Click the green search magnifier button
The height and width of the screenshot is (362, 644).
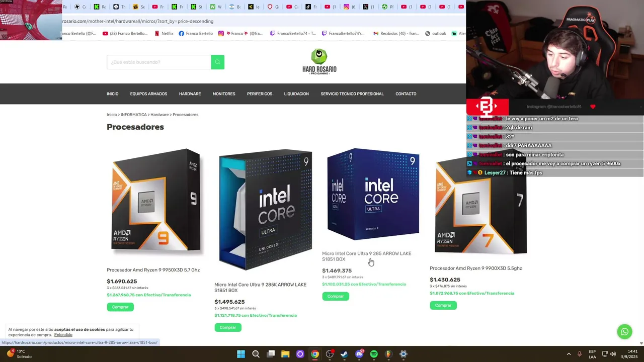(x=217, y=62)
